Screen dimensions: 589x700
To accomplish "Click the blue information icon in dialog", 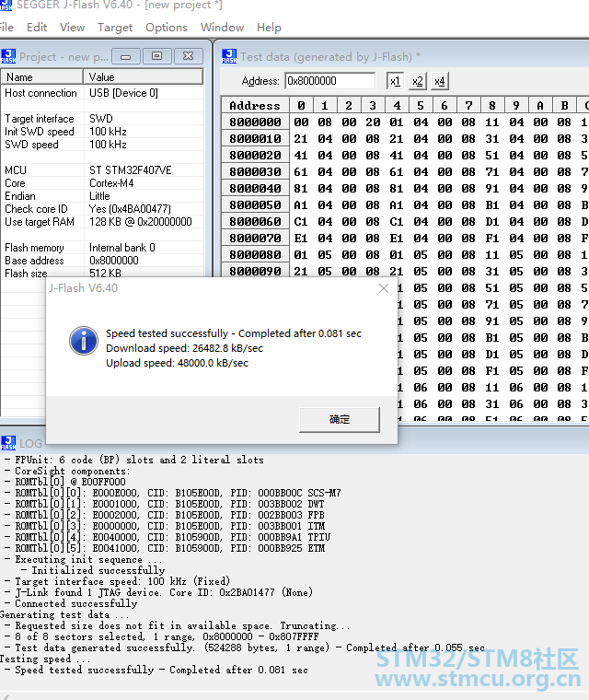I will (x=84, y=341).
